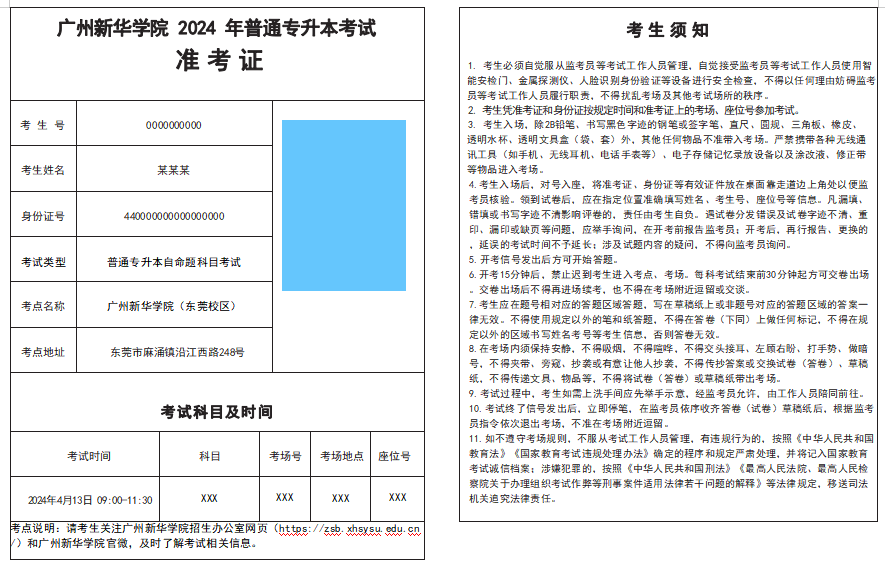Select the 考场地点 column header
The image size is (885, 570).
click(341, 456)
